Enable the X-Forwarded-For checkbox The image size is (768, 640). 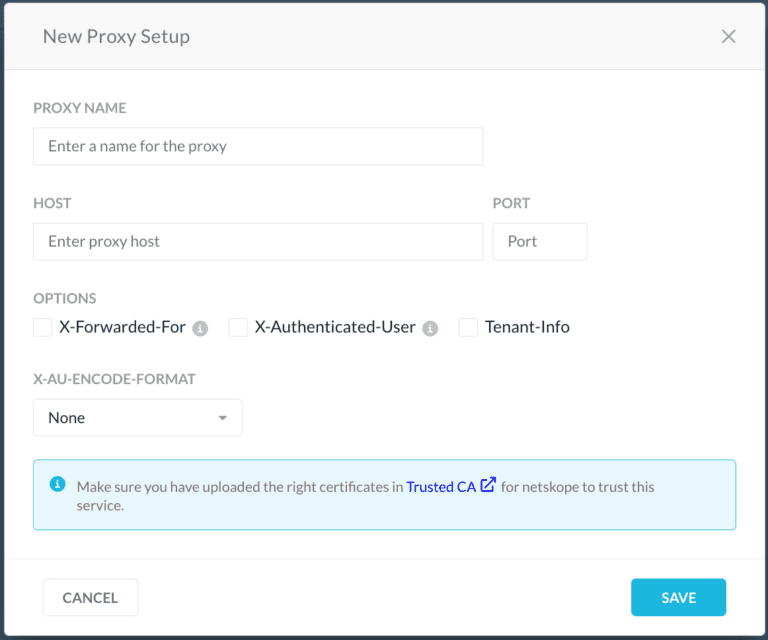point(43,327)
